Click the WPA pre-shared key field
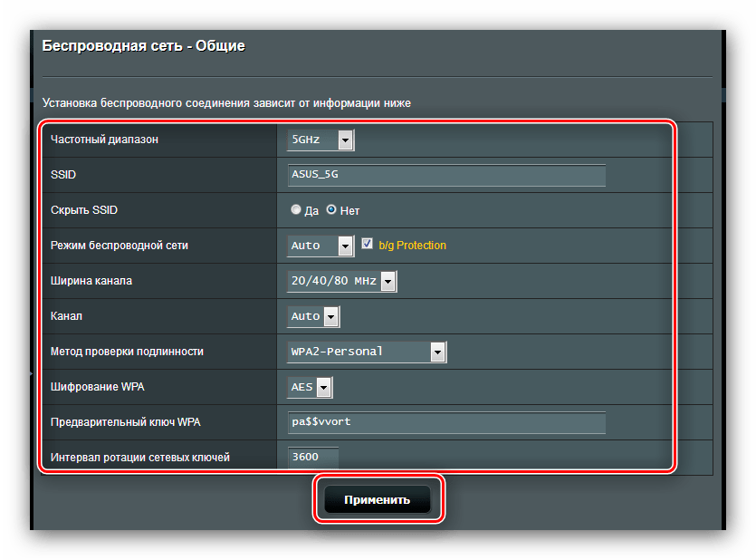 [446, 422]
